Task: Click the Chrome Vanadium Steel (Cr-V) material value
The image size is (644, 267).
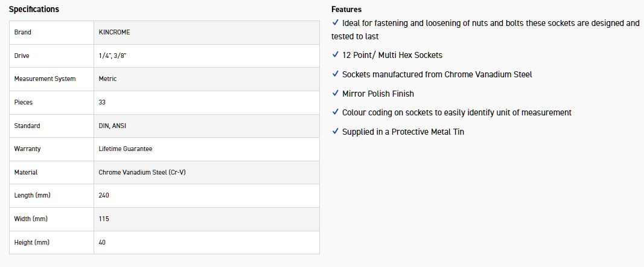Action: (x=142, y=172)
